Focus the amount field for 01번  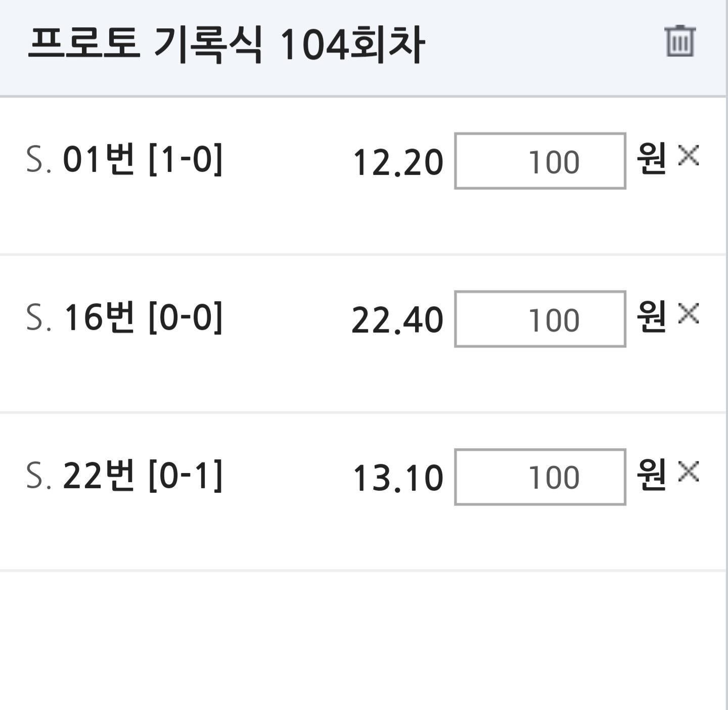540,161
